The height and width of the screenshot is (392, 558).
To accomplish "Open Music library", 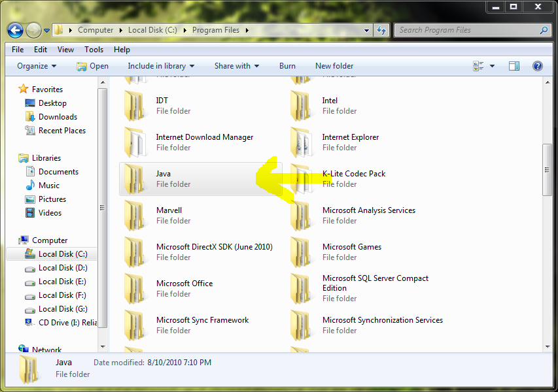I will 49,185.
